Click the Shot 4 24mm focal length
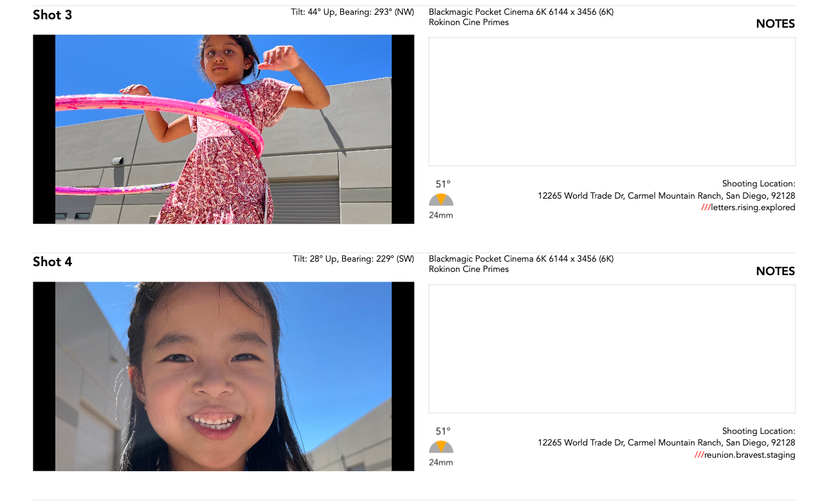Screen dimensions: 822x504 click(441, 462)
